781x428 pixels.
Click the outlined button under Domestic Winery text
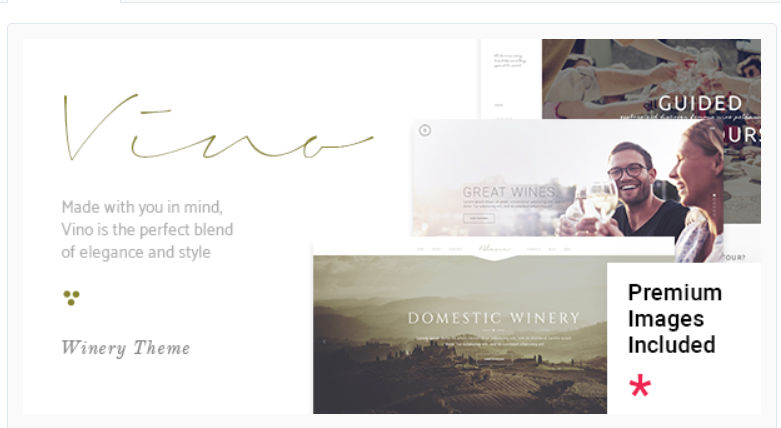pos(494,358)
